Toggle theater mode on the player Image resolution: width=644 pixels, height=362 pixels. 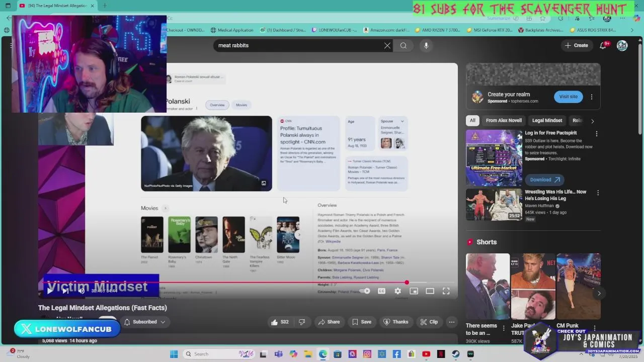[430, 291]
